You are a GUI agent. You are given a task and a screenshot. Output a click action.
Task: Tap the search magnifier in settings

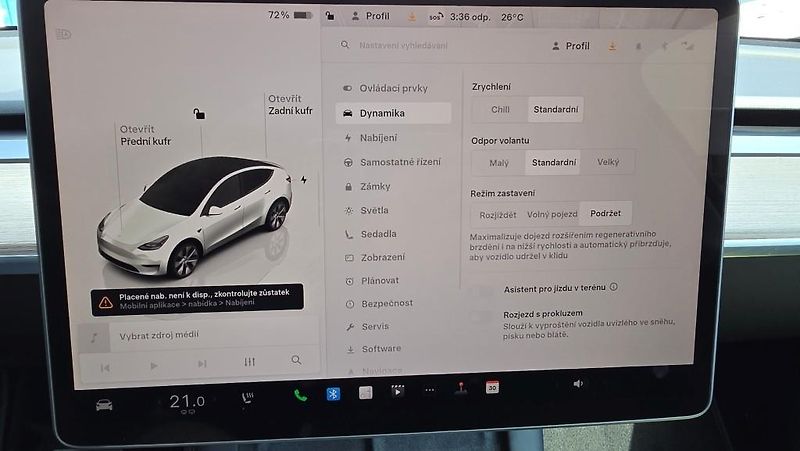[x=345, y=45]
